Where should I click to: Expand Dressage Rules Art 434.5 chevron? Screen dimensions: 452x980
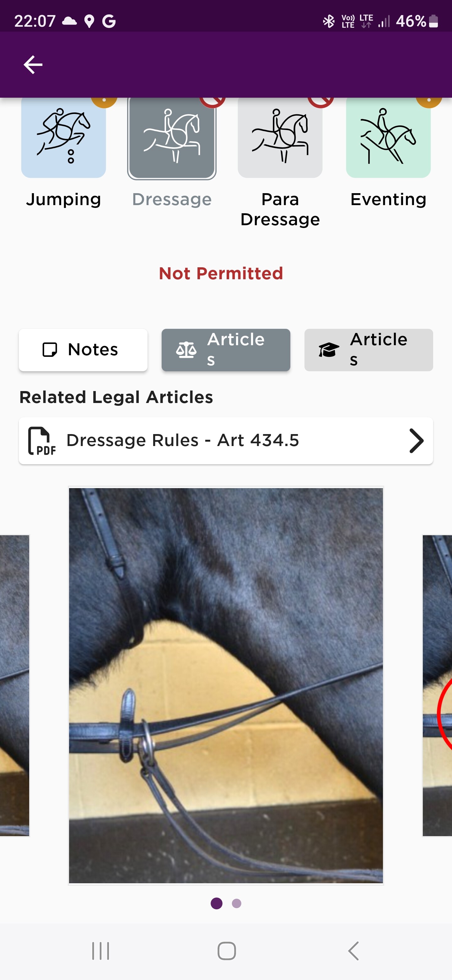click(x=416, y=441)
